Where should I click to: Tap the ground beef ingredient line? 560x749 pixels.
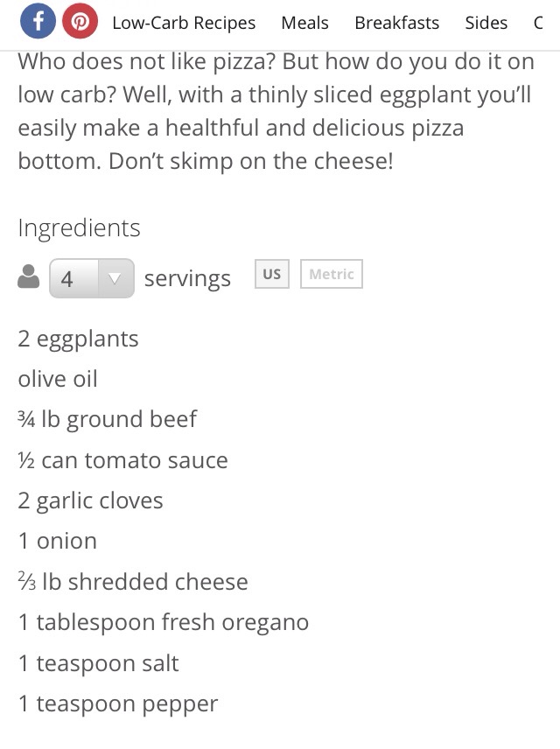107,419
